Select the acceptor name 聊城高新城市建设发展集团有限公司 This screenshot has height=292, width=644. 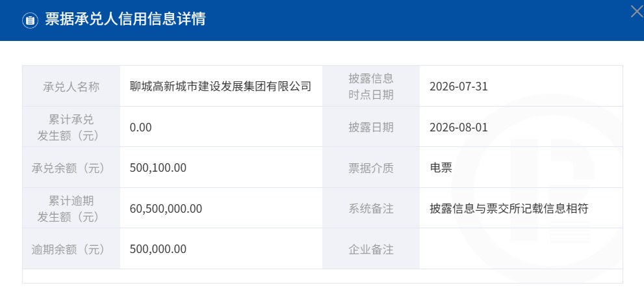pyautogui.click(x=220, y=86)
